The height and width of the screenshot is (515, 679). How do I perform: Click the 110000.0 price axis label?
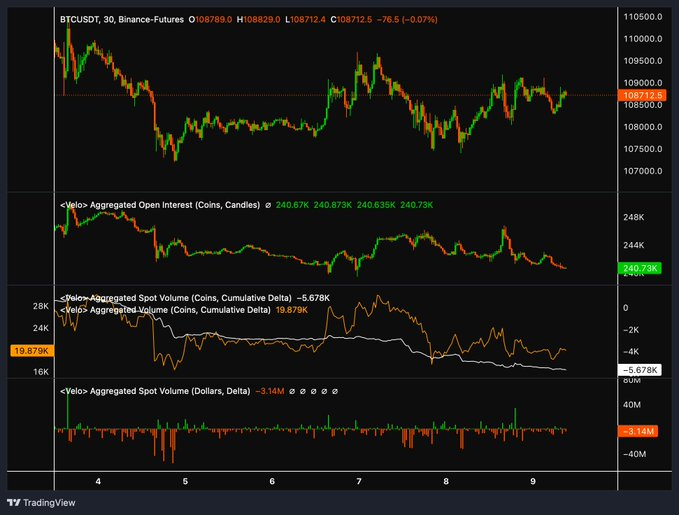643,39
